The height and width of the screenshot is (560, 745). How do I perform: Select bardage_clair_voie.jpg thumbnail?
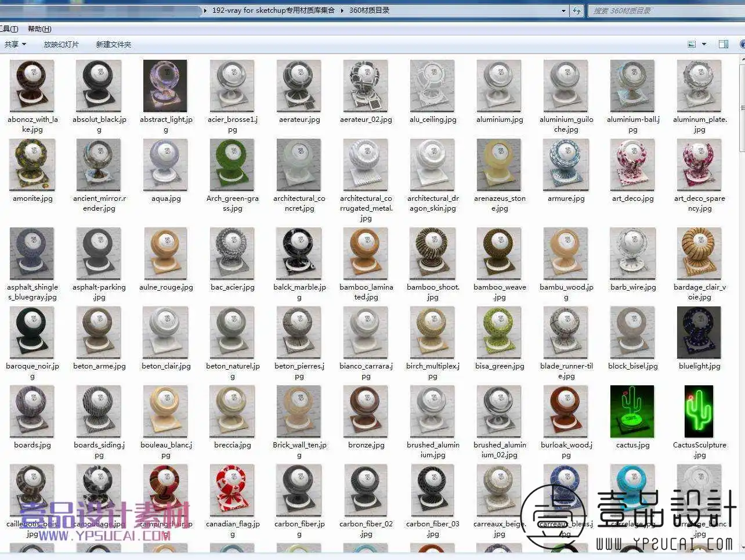pyautogui.click(x=699, y=254)
